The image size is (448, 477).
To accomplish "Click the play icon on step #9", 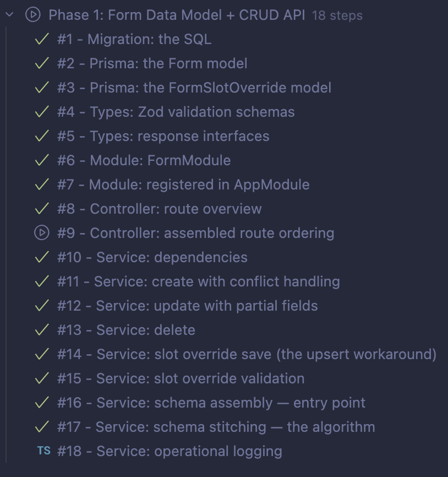I will tap(42, 233).
